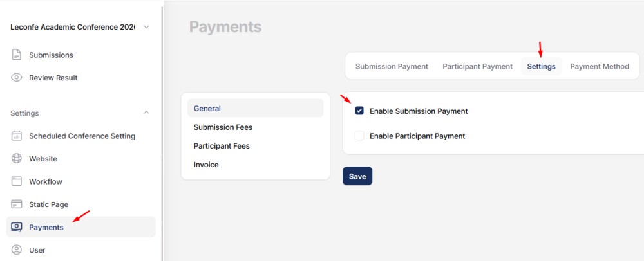The image size is (644, 261).
Task: Select Invoice in the settings list
Action: pos(206,165)
